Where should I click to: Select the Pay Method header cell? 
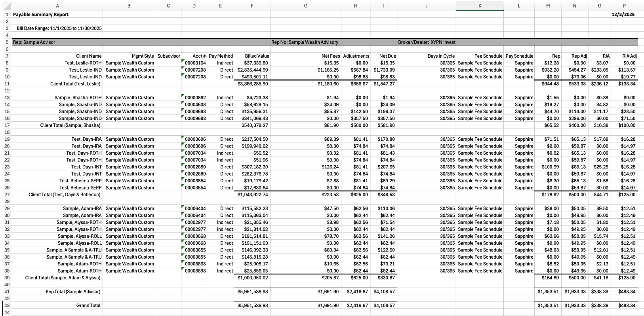pos(221,56)
